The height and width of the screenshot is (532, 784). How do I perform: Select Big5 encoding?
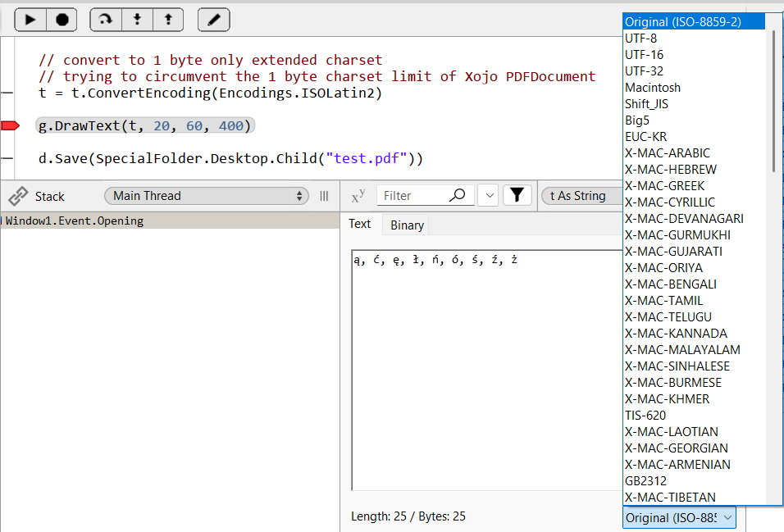694,120
